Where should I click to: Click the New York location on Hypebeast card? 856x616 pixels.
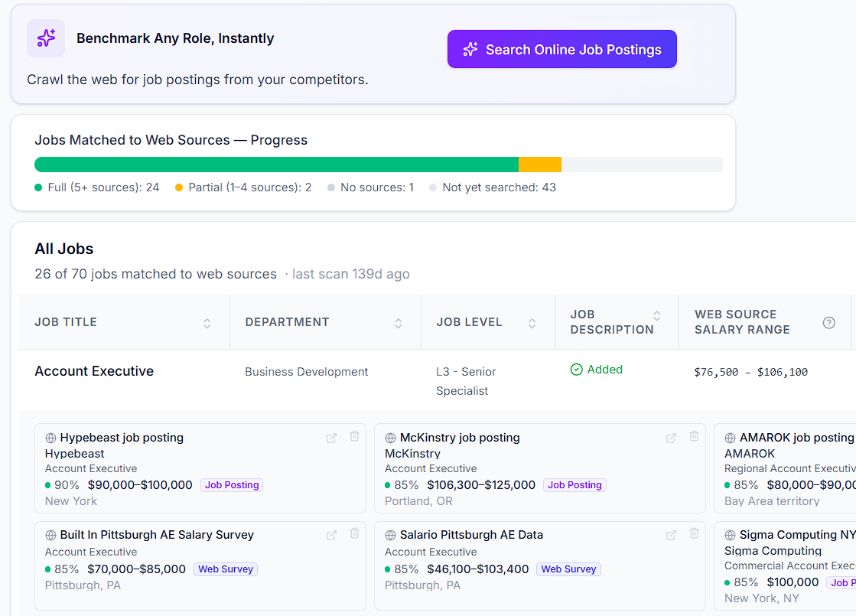pyautogui.click(x=71, y=501)
